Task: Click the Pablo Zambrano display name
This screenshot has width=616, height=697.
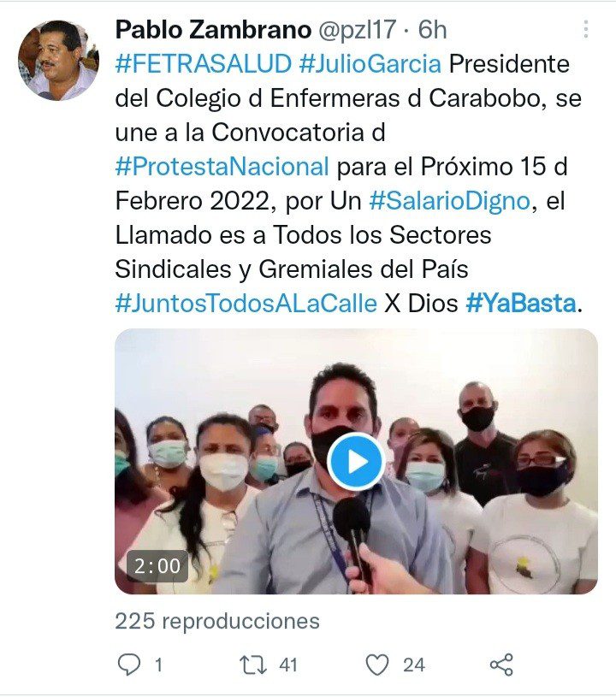Action: coord(213,30)
